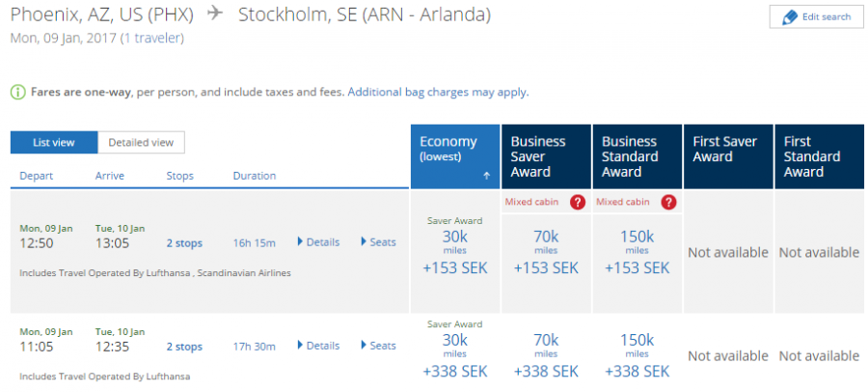Choose 150k miles +153 SEK Business Standard fare
The width and height of the screenshot is (868, 392).
pyautogui.click(x=637, y=253)
